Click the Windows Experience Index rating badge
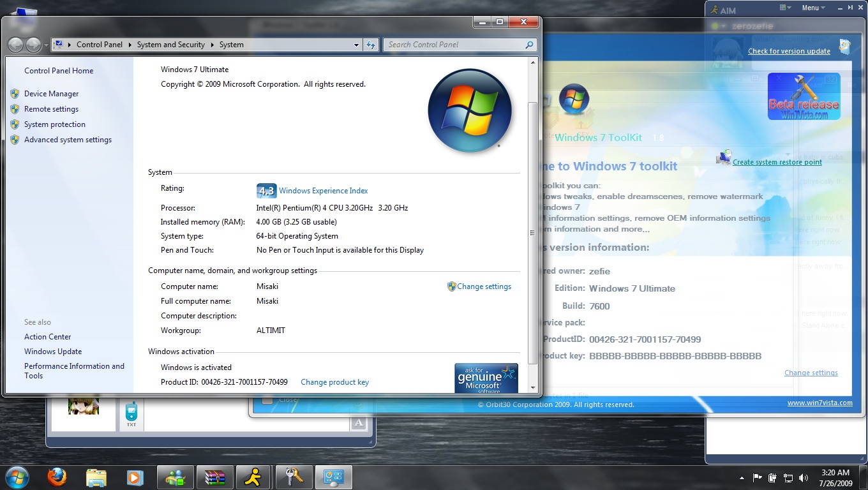Image resolution: width=868 pixels, height=490 pixels. pos(266,191)
